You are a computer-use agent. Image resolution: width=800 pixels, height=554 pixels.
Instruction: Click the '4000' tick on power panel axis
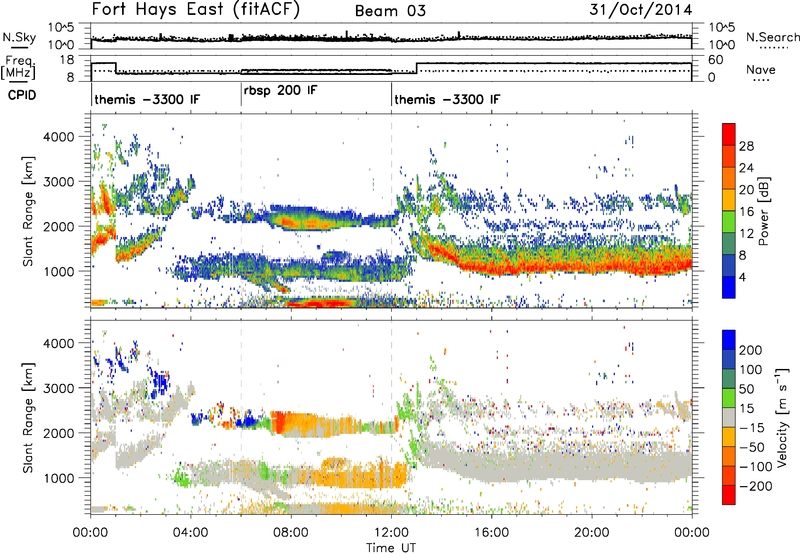tap(58, 137)
